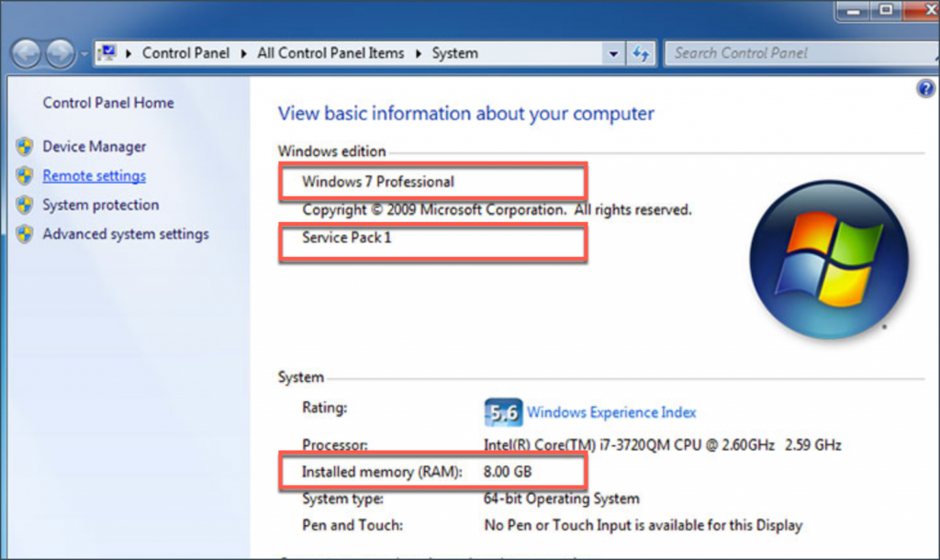The image size is (940, 560).
Task: Click the forward navigation arrow
Action: click(x=57, y=52)
